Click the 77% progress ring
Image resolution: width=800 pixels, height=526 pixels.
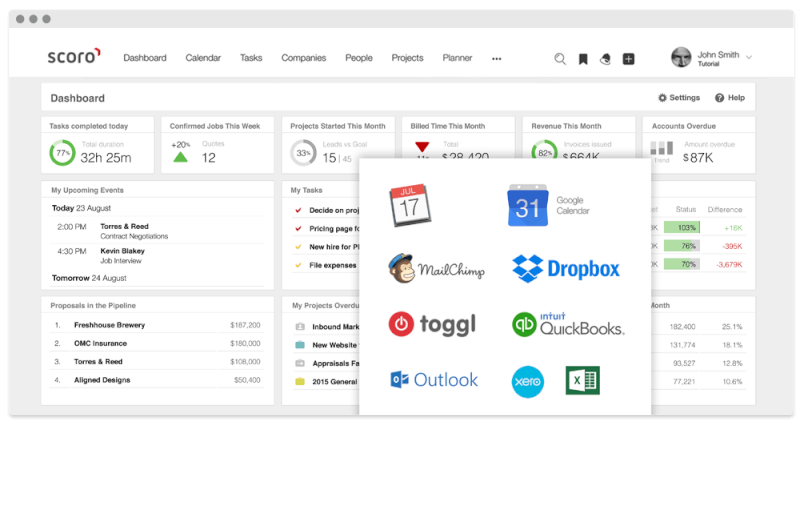coord(62,153)
